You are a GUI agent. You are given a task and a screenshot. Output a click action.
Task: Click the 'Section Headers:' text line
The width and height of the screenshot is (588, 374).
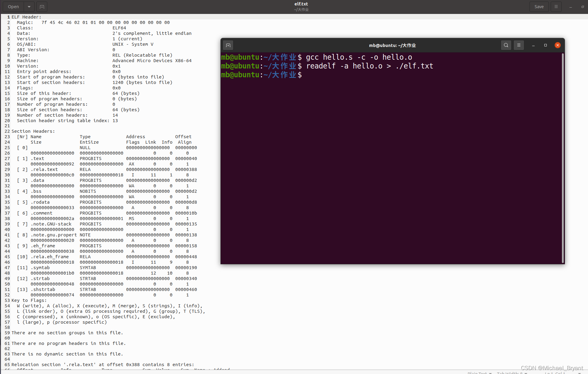(x=33, y=131)
